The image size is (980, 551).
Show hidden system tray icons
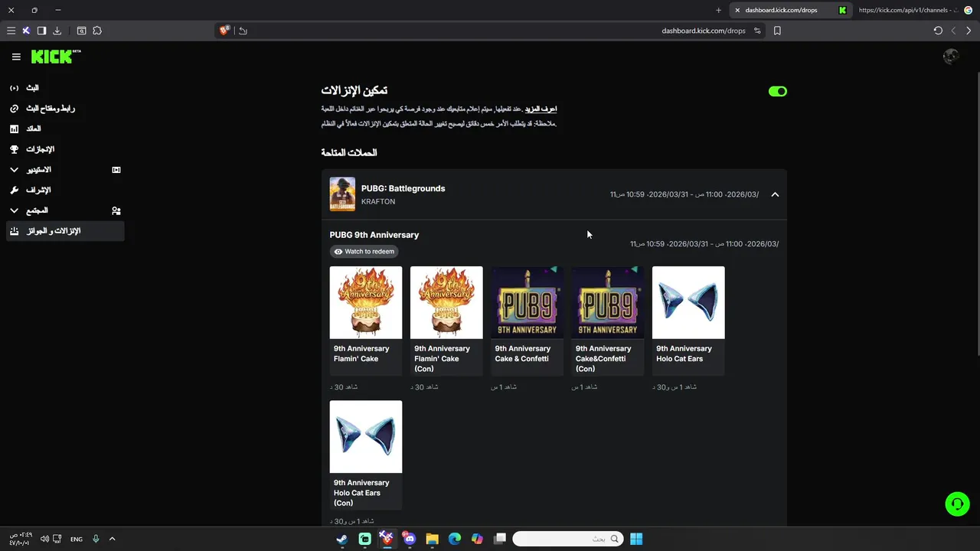(112, 539)
